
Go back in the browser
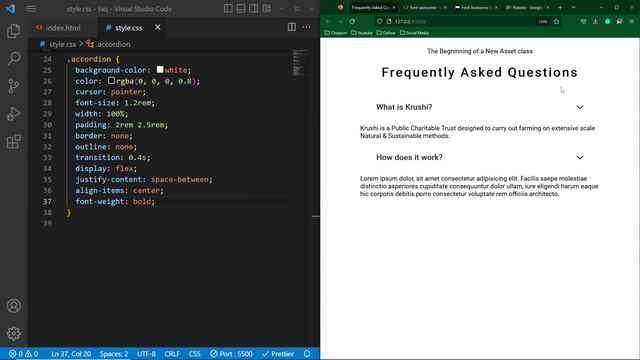click(327, 21)
